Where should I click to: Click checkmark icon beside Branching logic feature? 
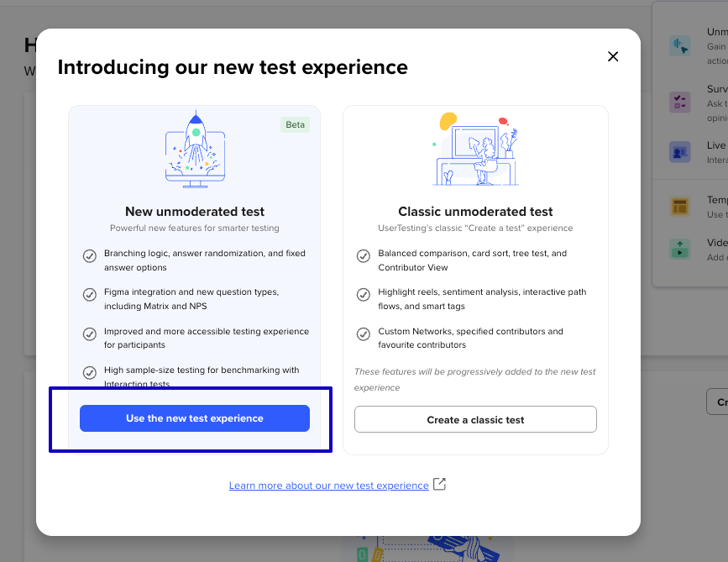click(89, 256)
